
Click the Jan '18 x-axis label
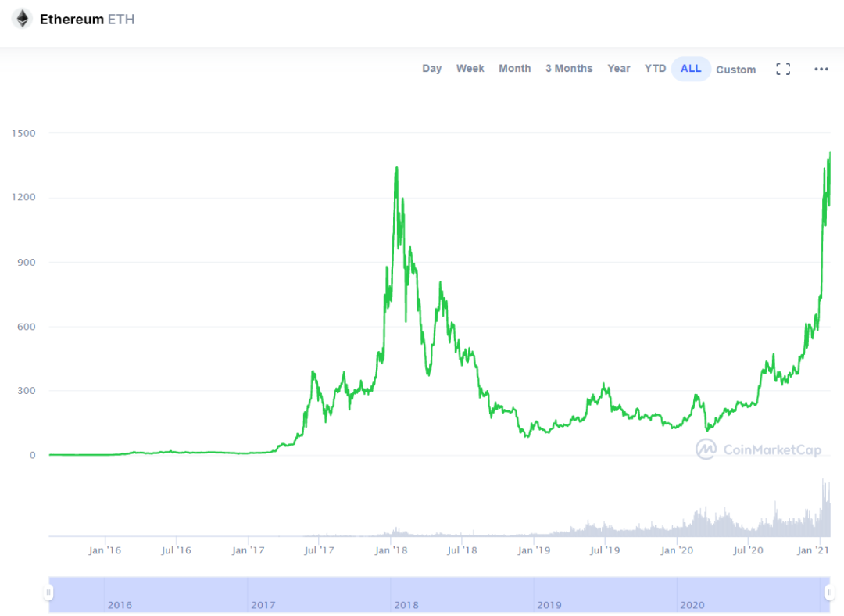(392, 550)
